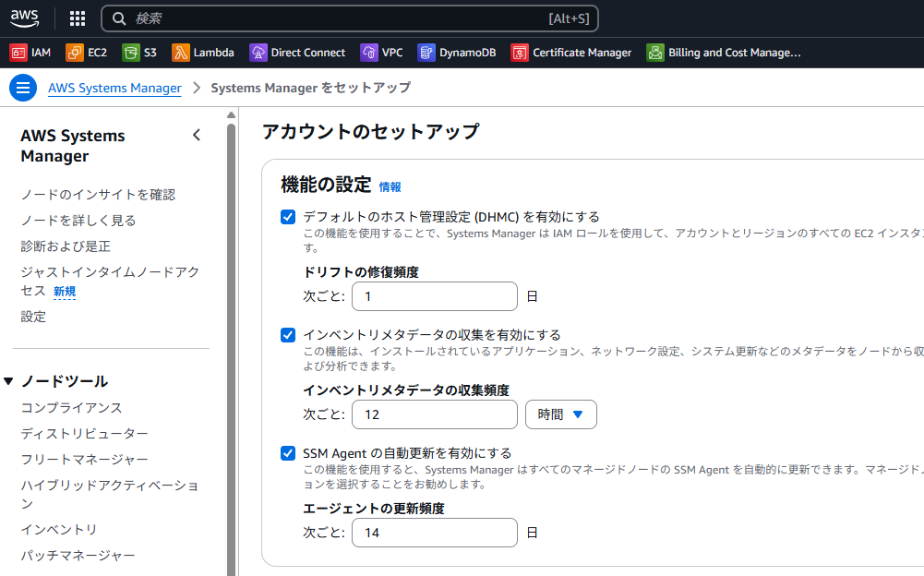Toggle the hamburger navigation menu button

pyautogui.click(x=23, y=88)
